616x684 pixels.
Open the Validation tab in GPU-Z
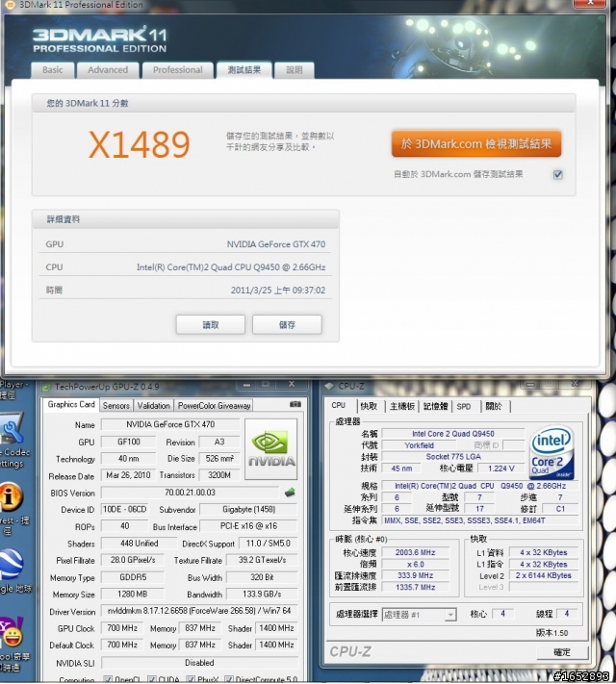click(x=153, y=406)
